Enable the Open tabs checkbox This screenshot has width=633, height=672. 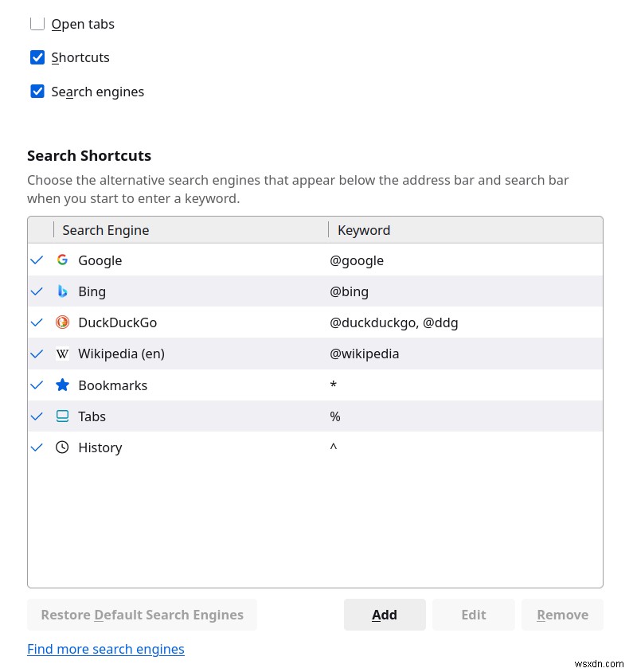pyautogui.click(x=37, y=24)
